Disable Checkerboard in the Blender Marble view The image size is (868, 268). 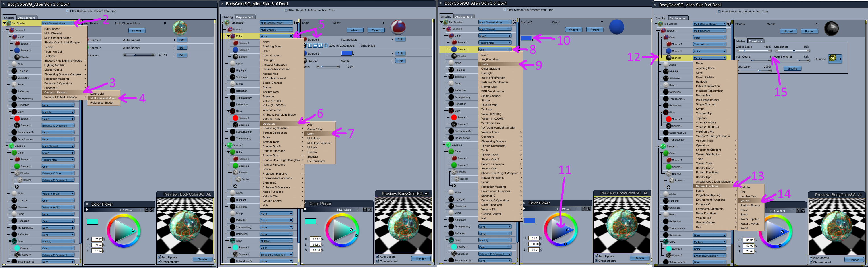coord(811,262)
